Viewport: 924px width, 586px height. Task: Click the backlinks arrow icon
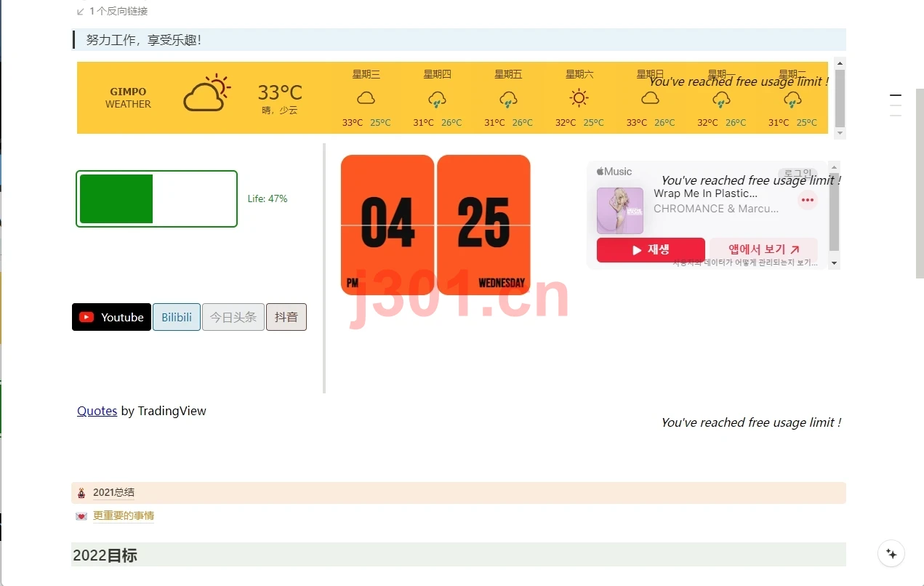point(80,12)
